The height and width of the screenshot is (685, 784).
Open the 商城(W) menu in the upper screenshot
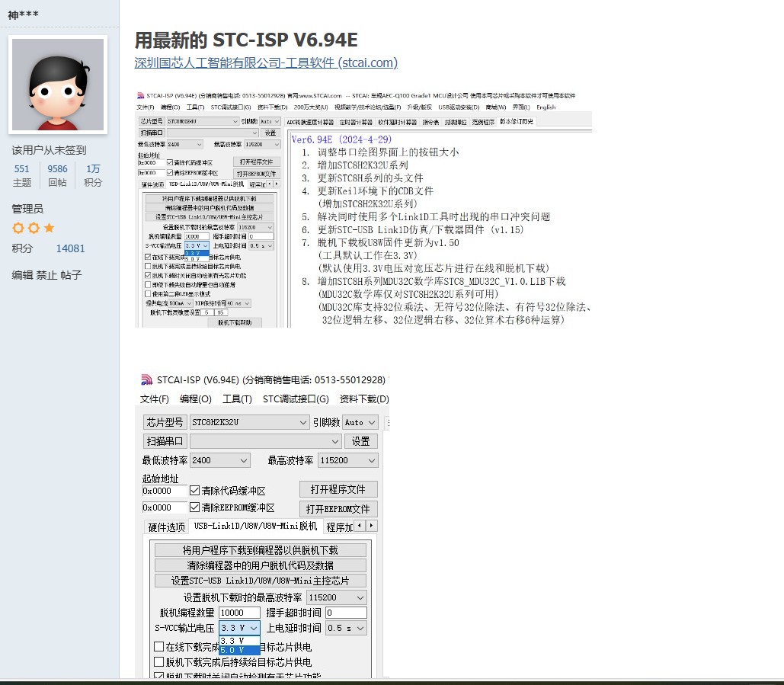pos(495,107)
